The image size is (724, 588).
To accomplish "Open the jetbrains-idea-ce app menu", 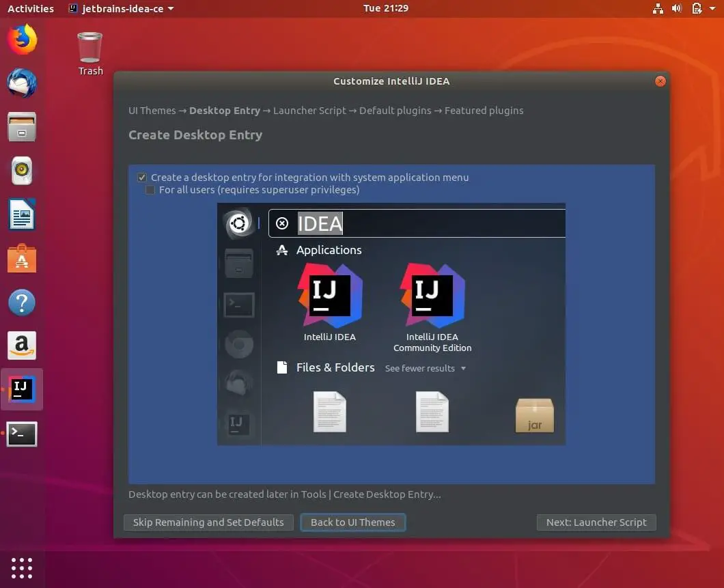I will click(122, 8).
